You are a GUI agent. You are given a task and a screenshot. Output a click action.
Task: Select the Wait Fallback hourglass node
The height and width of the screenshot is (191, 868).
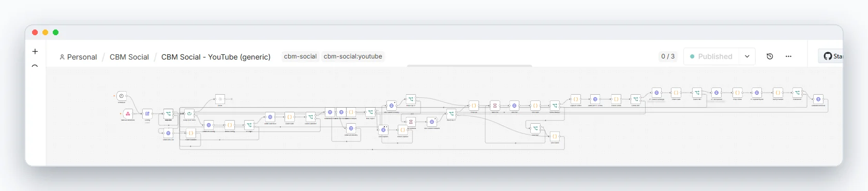[x=411, y=122]
